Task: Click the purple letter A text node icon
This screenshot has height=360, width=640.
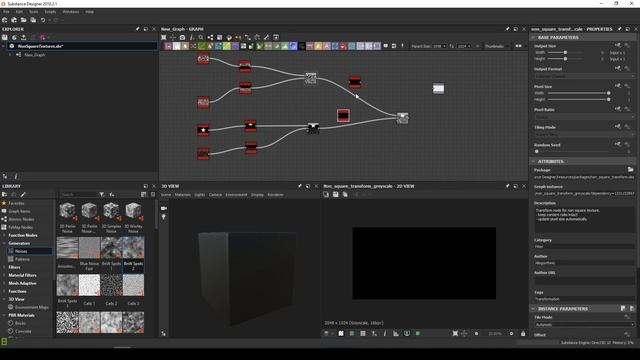Action: pyautogui.click(x=327, y=46)
